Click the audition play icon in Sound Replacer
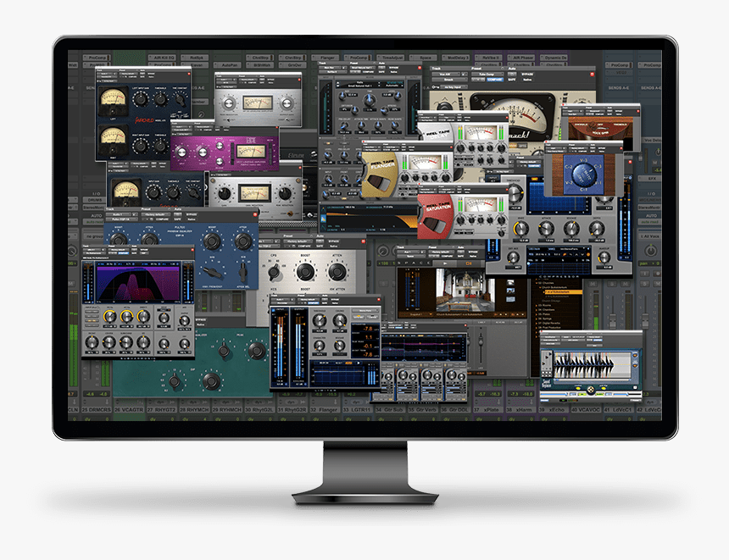This screenshot has height=560, width=729. point(578,388)
